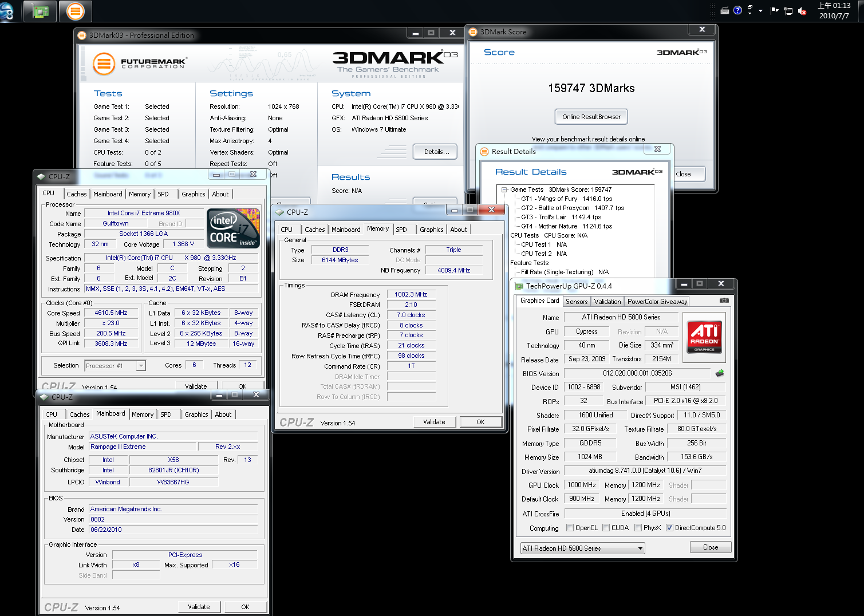Enable the CUDA checkbox in GPU-Z
This screenshot has width=864, height=616.
[606, 528]
